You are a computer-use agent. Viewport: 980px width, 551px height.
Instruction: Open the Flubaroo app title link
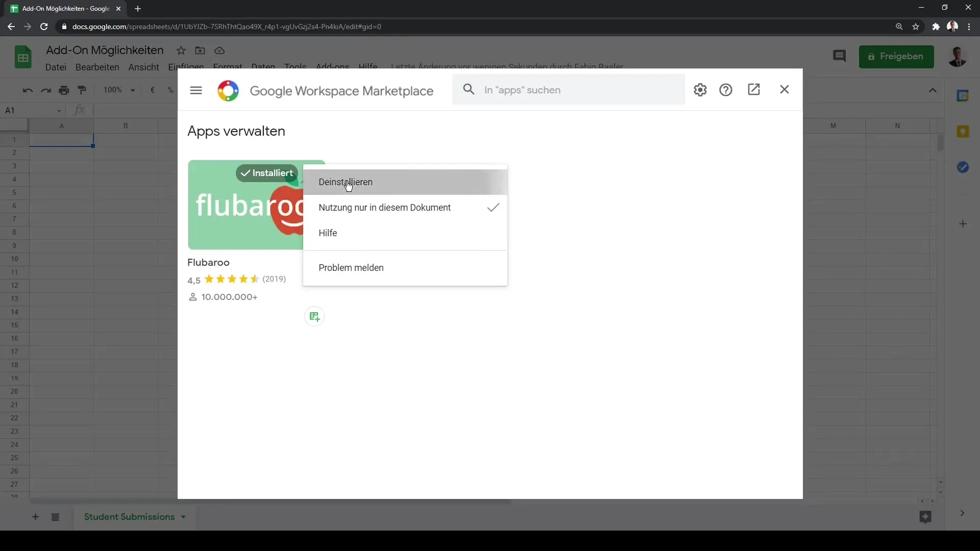click(x=208, y=262)
